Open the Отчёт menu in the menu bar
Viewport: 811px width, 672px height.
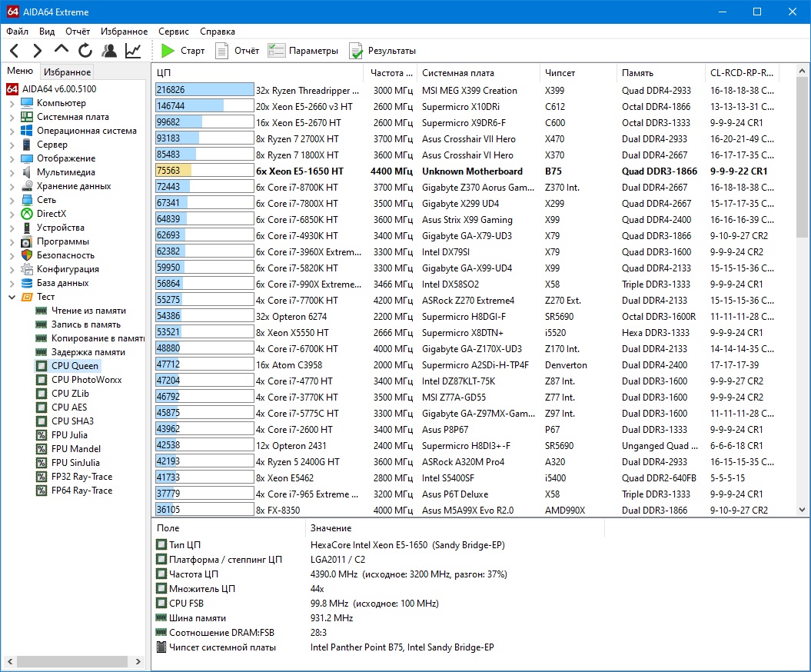click(x=78, y=32)
